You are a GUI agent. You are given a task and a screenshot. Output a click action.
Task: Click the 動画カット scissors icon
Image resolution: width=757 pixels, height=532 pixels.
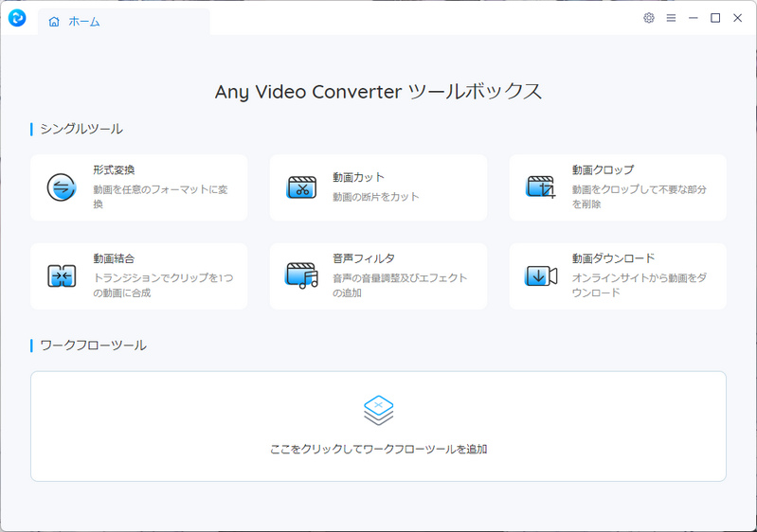[301, 187]
